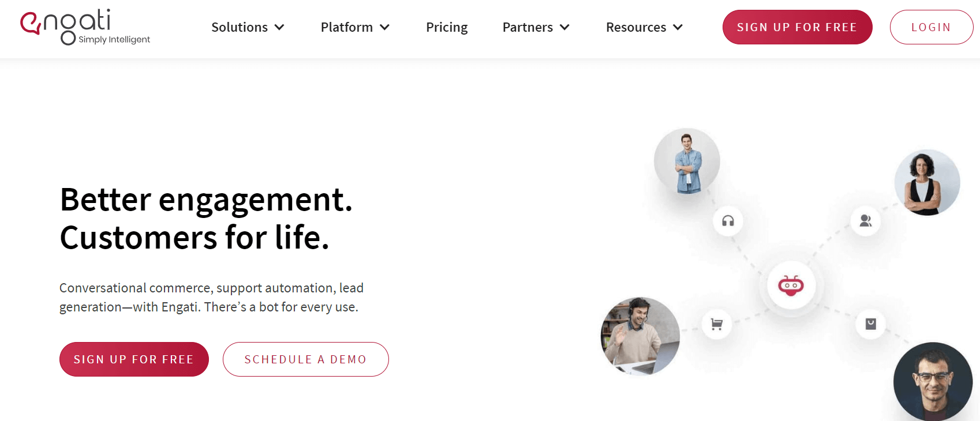Click the red chatbot robot icon
Image resolution: width=980 pixels, height=421 pixels.
tap(791, 285)
